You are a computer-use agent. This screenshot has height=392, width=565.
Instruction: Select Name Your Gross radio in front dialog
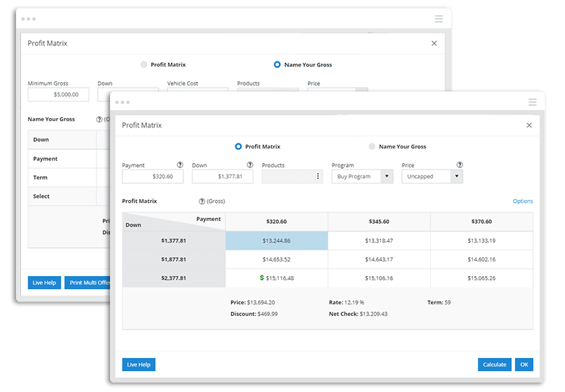click(372, 146)
